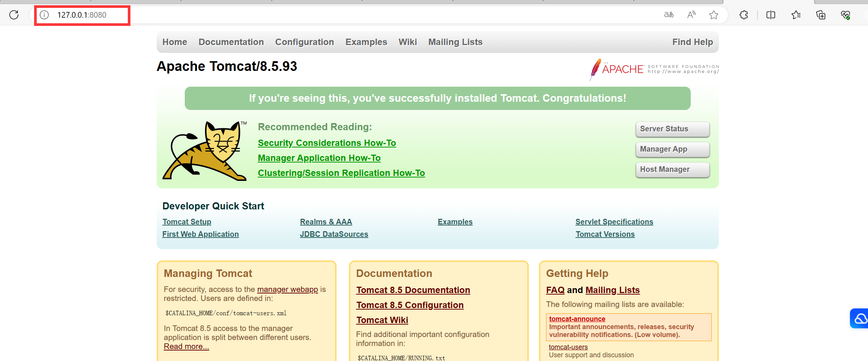
Task: Open the Examples link under Developer Quick Start
Action: click(455, 222)
